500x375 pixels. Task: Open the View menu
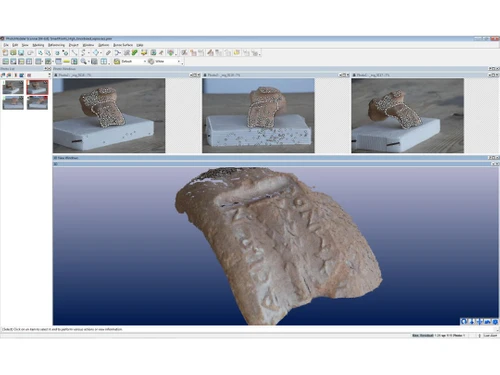tap(25, 45)
